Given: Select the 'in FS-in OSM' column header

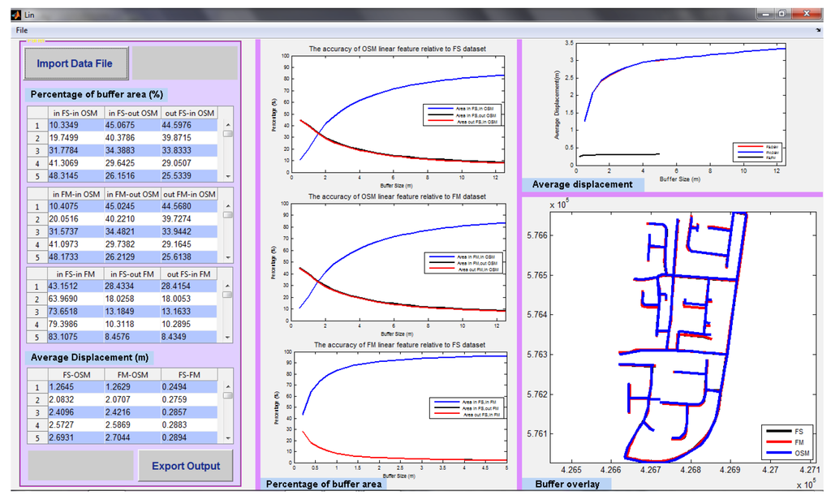Looking at the screenshot, I should pos(75,113).
